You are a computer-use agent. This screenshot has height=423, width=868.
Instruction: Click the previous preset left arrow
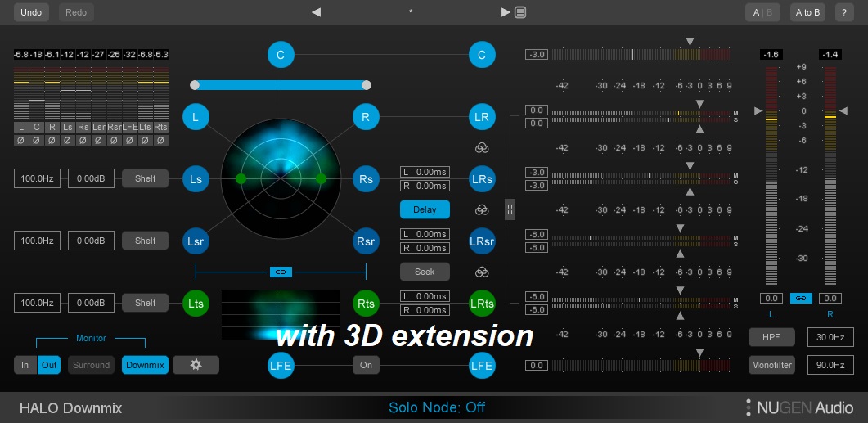[316, 12]
